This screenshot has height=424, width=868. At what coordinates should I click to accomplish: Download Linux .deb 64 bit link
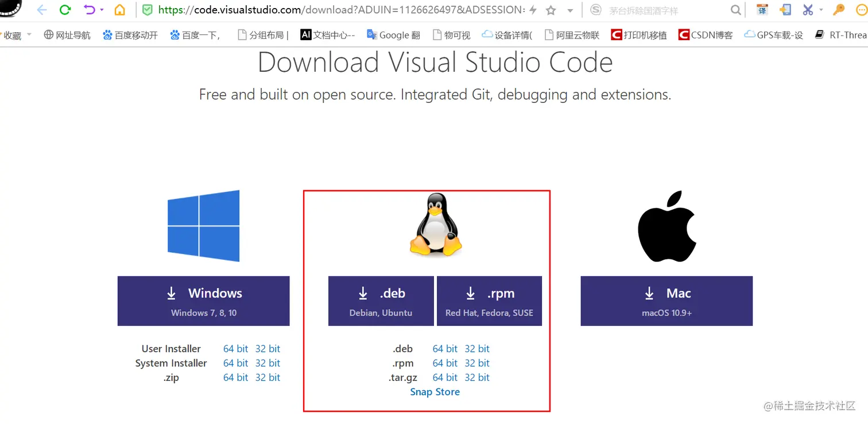(445, 349)
